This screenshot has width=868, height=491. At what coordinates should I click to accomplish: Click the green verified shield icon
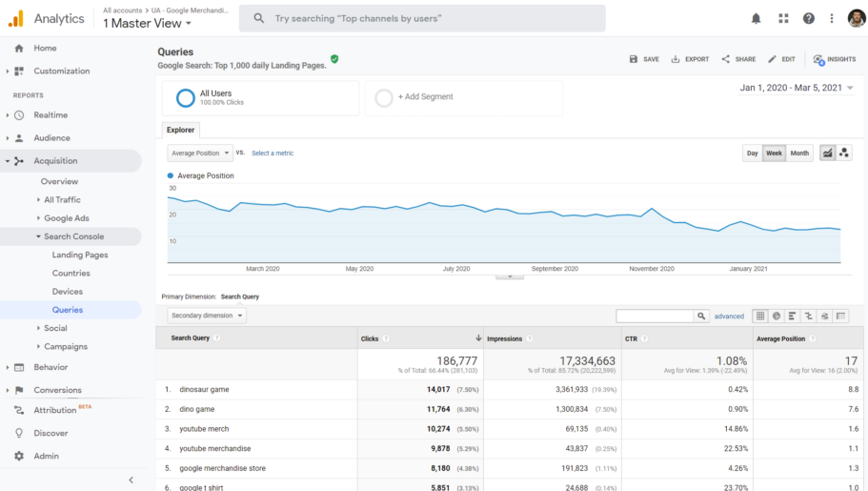[334, 59]
